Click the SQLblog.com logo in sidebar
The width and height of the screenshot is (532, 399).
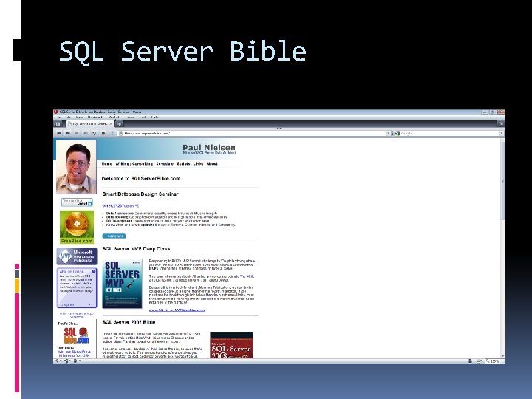[77, 336]
